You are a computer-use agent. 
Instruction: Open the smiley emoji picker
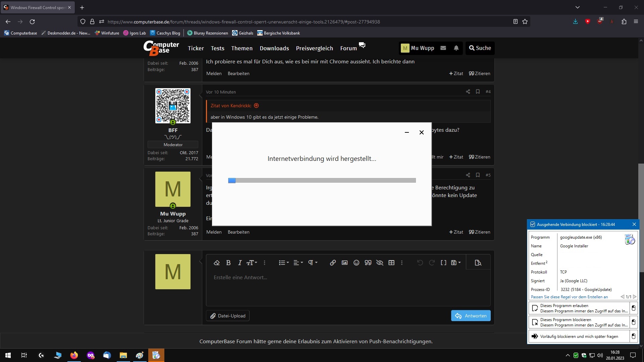356,263
